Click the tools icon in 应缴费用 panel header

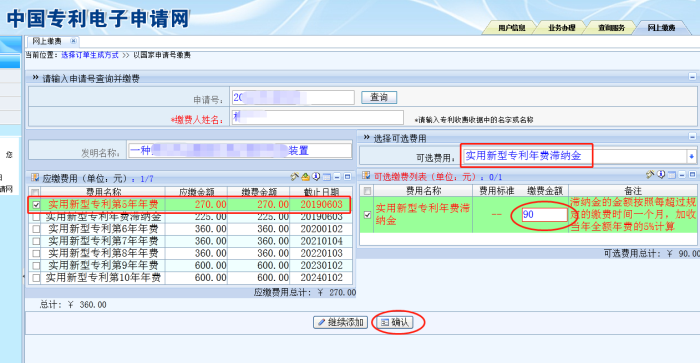point(294,177)
